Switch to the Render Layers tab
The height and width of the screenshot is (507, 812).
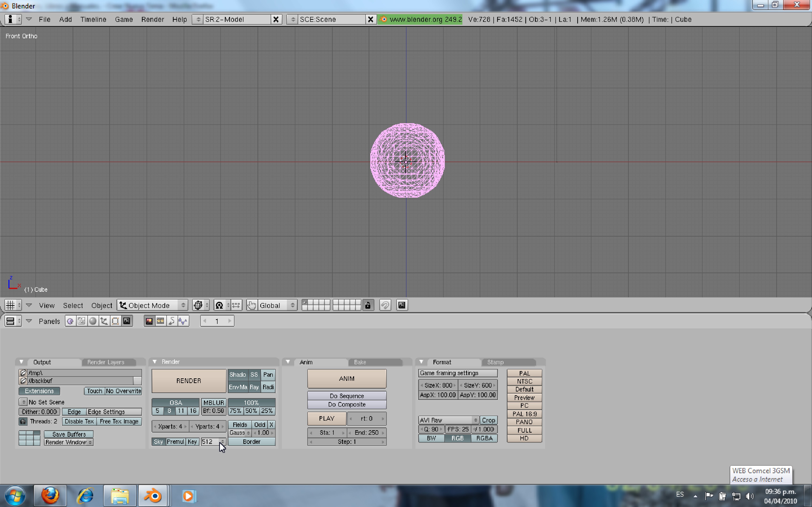[x=106, y=362]
